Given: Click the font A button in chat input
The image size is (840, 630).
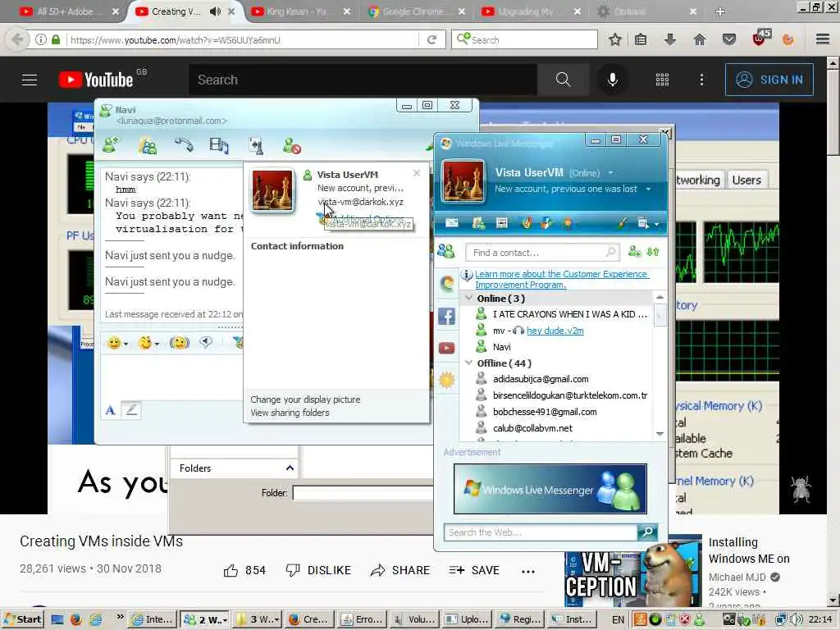Looking at the screenshot, I should click(x=111, y=411).
